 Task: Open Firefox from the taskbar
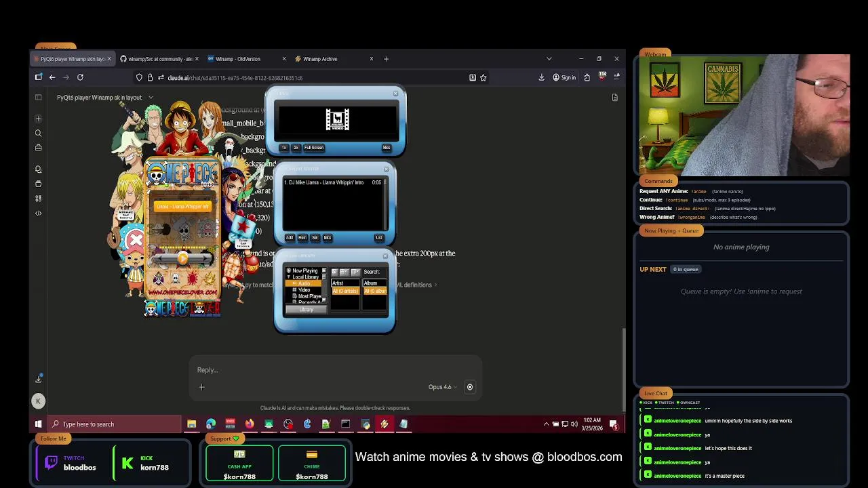(250, 424)
